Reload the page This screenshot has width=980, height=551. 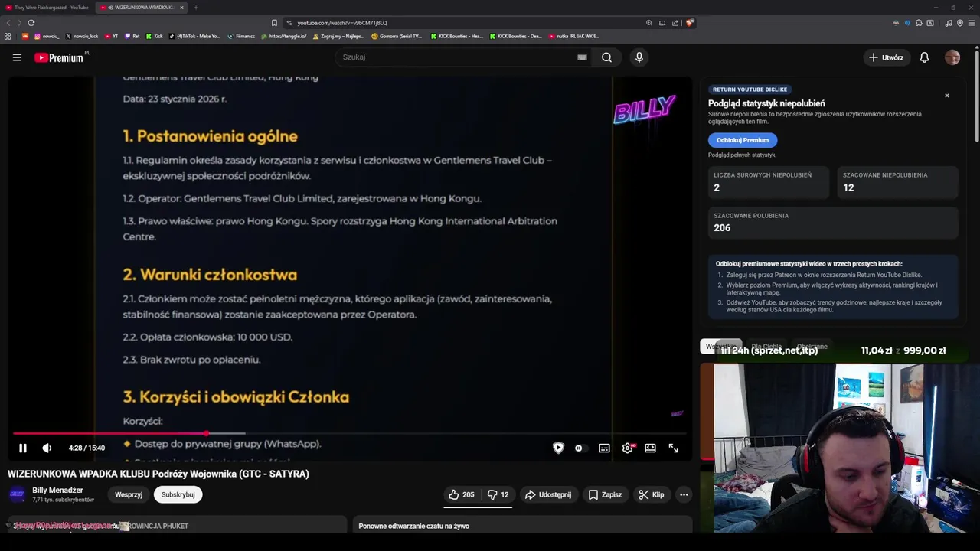pos(31,23)
